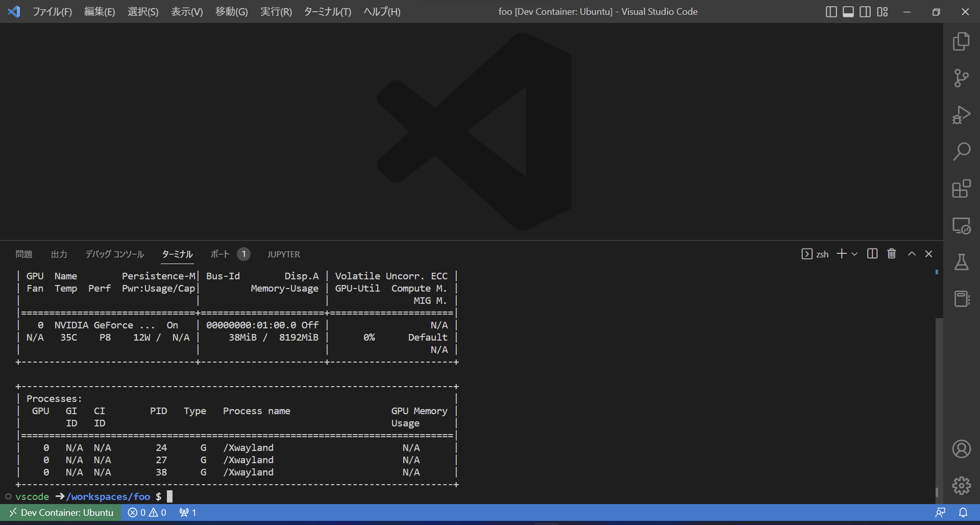Screen dimensions: 980x525
Task: Open the Run and Debug view
Action: tap(962, 115)
